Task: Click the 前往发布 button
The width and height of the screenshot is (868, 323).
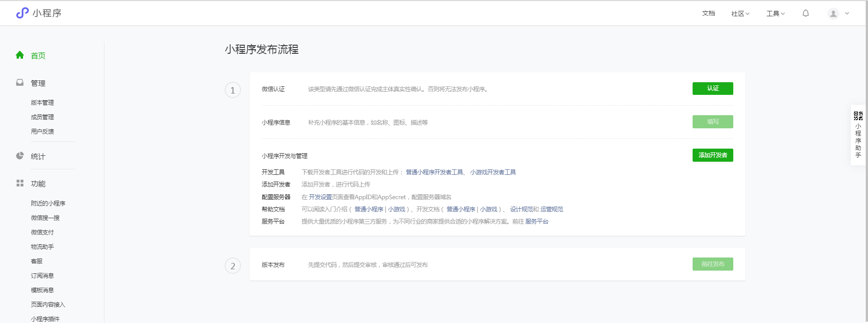Action: (712, 264)
